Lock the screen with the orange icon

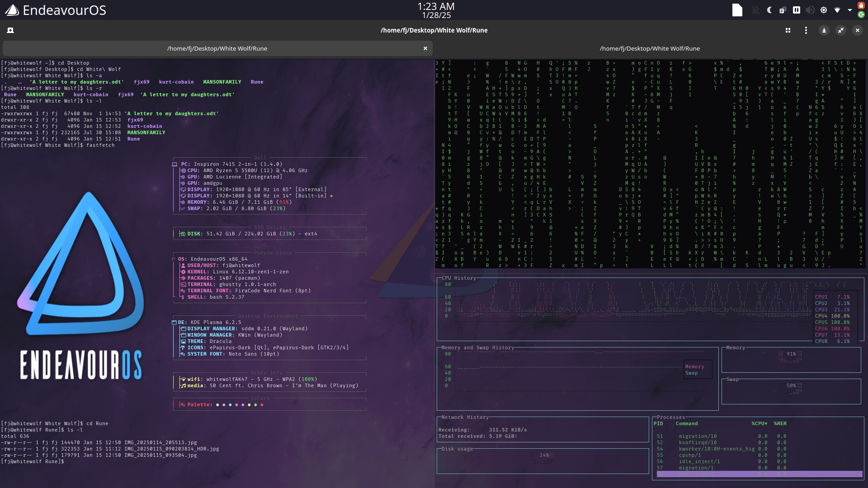[x=861, y=5]
